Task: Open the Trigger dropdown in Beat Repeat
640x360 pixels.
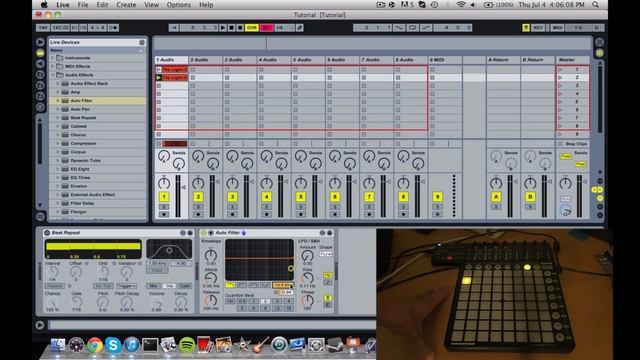Action: [126, 286]
